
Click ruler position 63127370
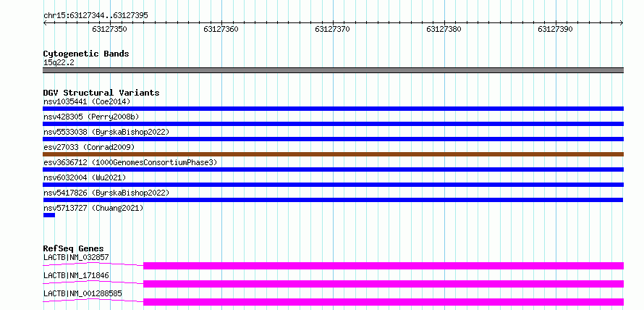click(x=332, y=29)
